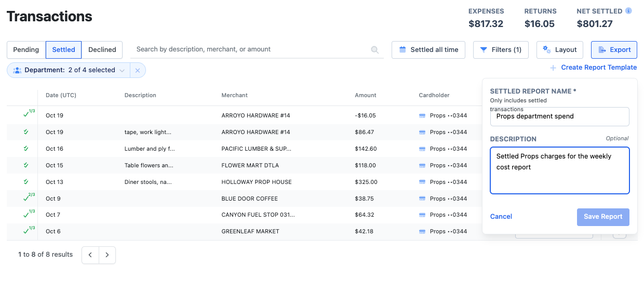The height and width of the screenshot is (291, 644).
Task: Click the search magnifier icon
Action: coord(374,50)
